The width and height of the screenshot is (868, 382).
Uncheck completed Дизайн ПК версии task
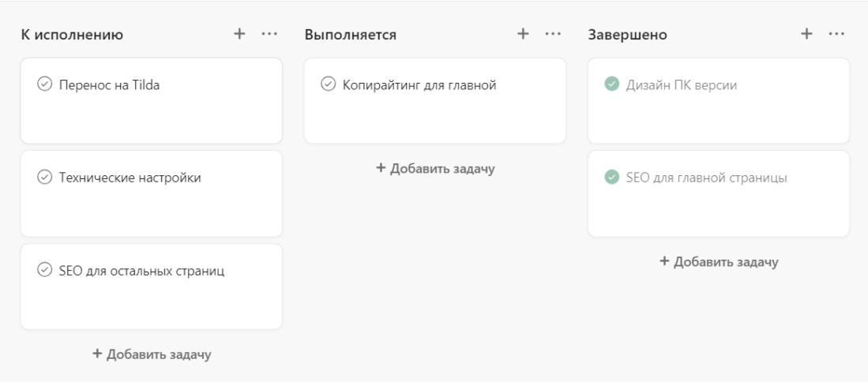coord(611,84)
